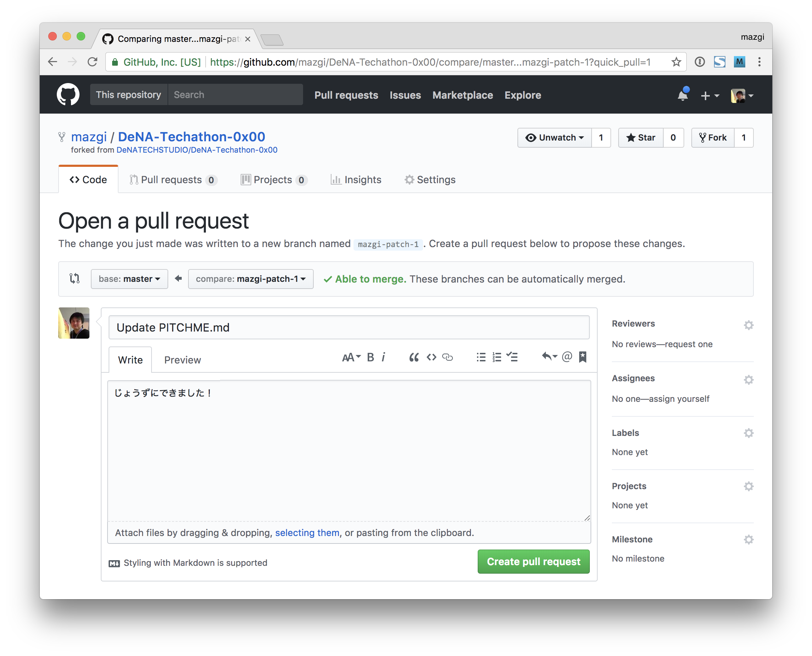Open the Insights repository tab
812x656 pixels.
356,180
